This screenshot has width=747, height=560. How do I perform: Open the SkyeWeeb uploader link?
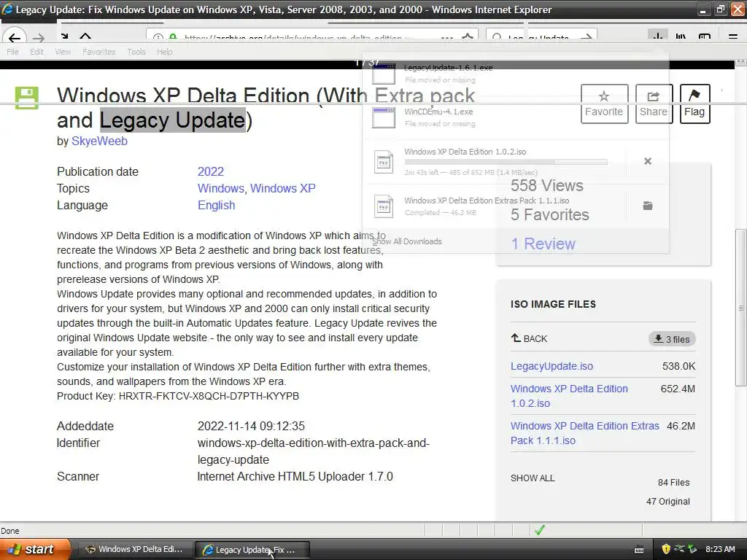(x=99, y=141)
